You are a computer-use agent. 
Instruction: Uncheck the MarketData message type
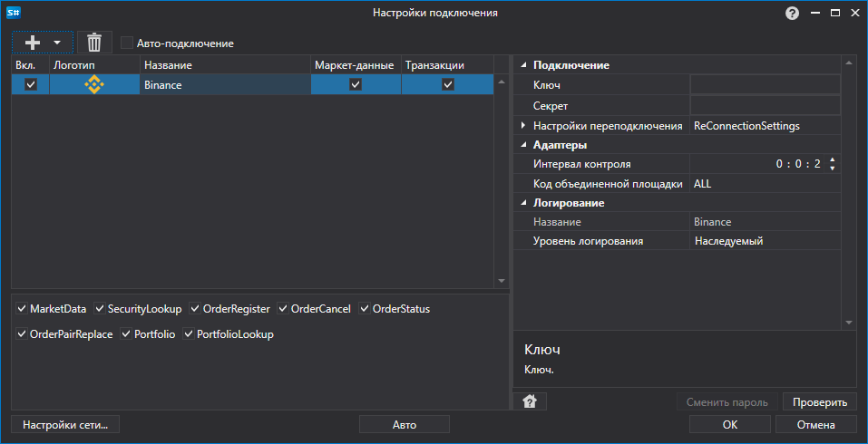[x=22, y=309]
